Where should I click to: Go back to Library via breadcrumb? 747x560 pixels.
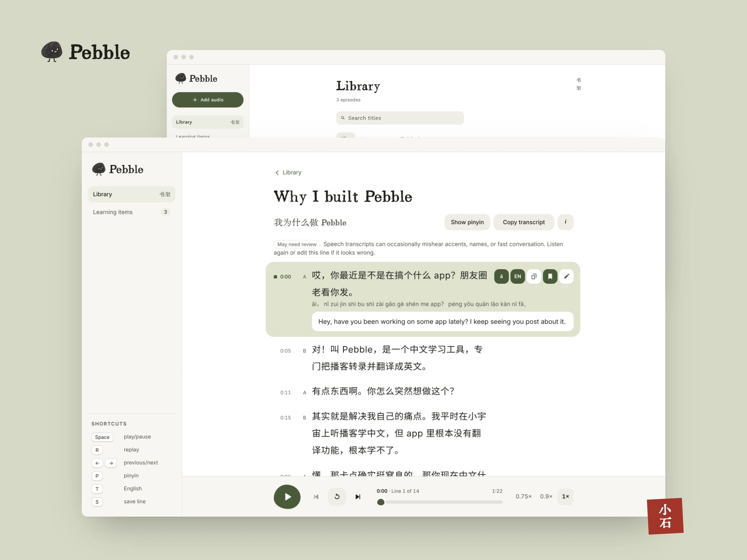[x=288, y=172]
